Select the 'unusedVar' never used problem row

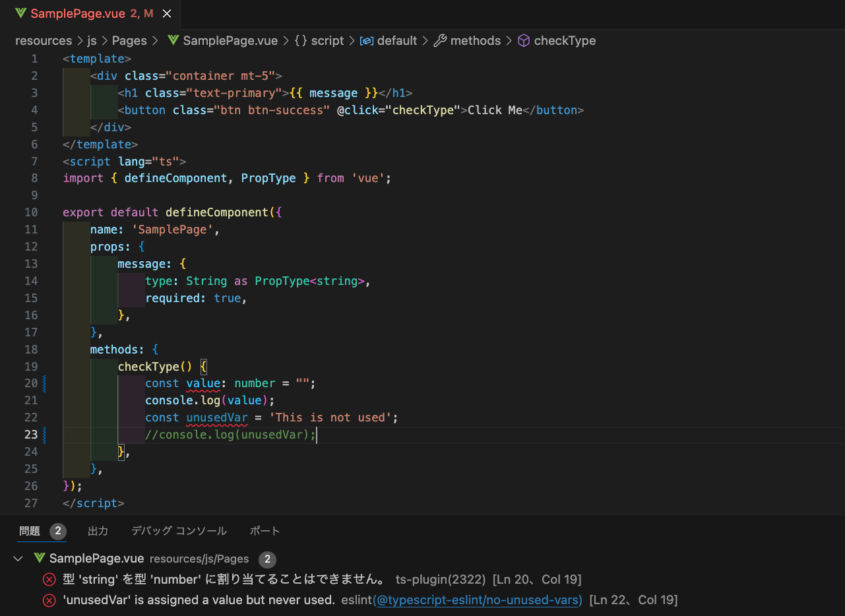[422, 600]
